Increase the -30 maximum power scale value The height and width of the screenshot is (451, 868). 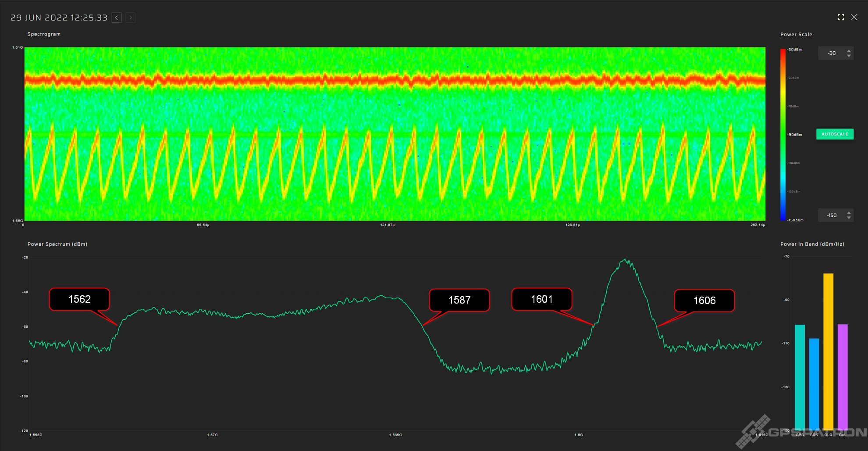849,50
